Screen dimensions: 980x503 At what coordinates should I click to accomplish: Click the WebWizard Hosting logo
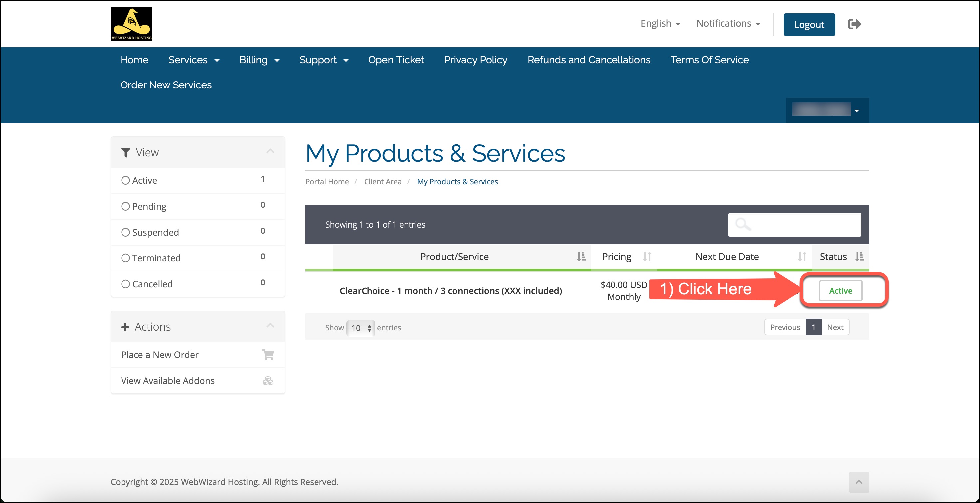[131, 24]
